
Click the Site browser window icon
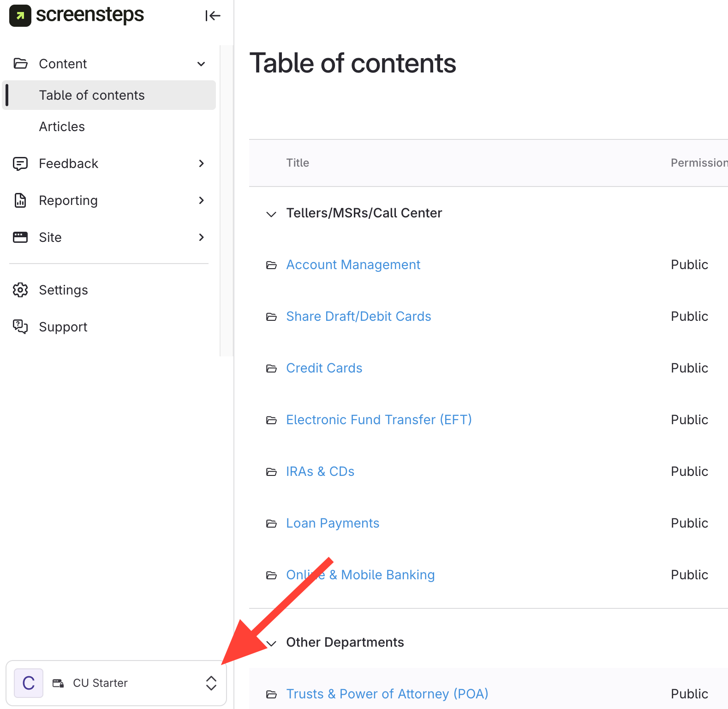[x=20, y=237]
